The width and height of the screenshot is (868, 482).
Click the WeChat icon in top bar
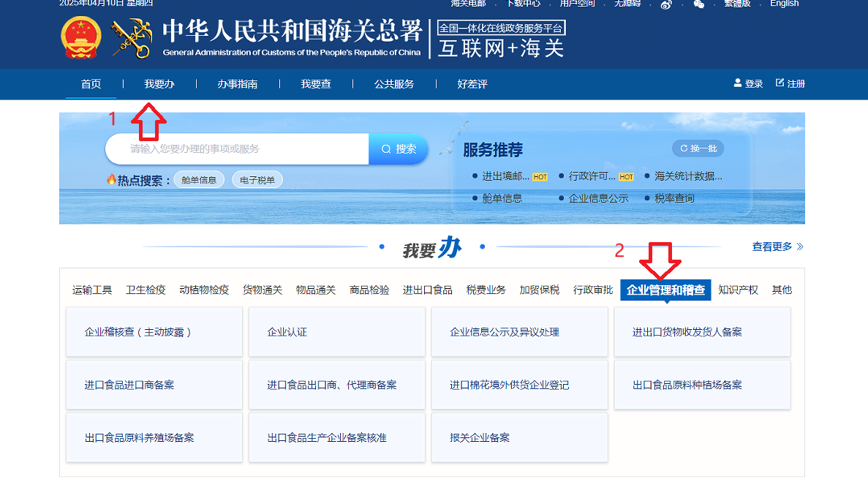tap(698, 4)
